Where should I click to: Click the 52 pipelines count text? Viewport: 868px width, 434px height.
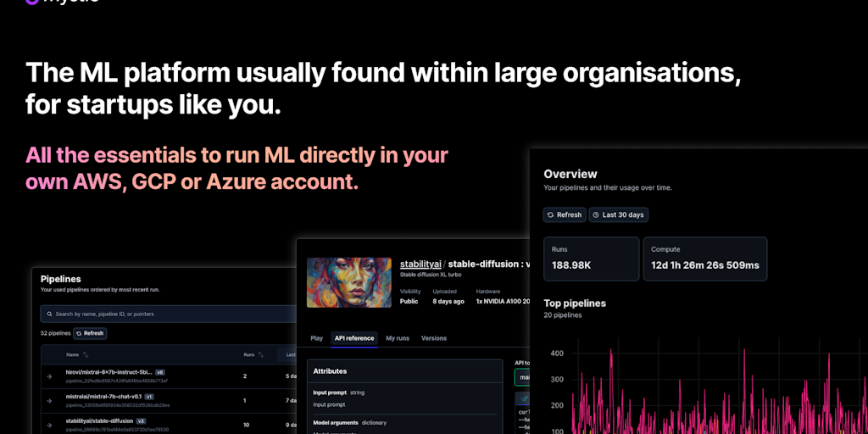point(56,333)
